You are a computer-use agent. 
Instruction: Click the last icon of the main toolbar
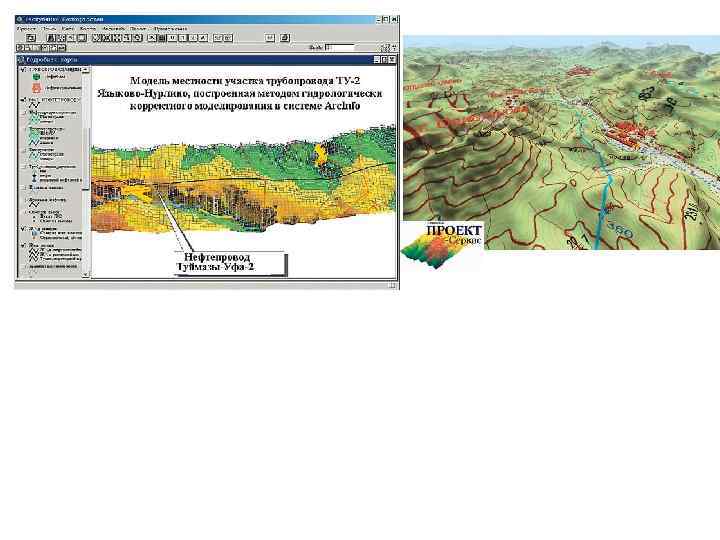(285, 38)
